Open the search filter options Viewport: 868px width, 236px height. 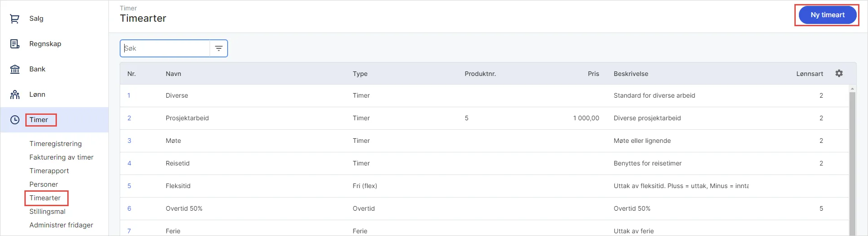coord(219,48)
